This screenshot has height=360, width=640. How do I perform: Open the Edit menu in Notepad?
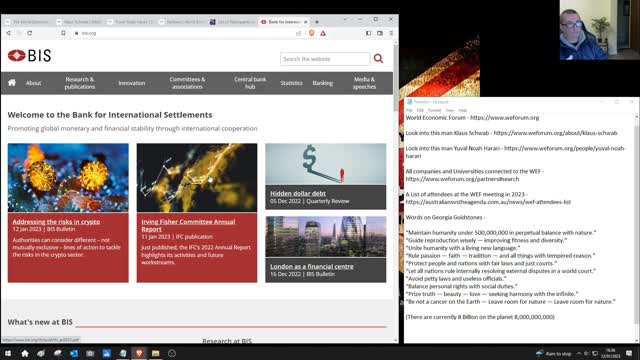click(420, 110)
